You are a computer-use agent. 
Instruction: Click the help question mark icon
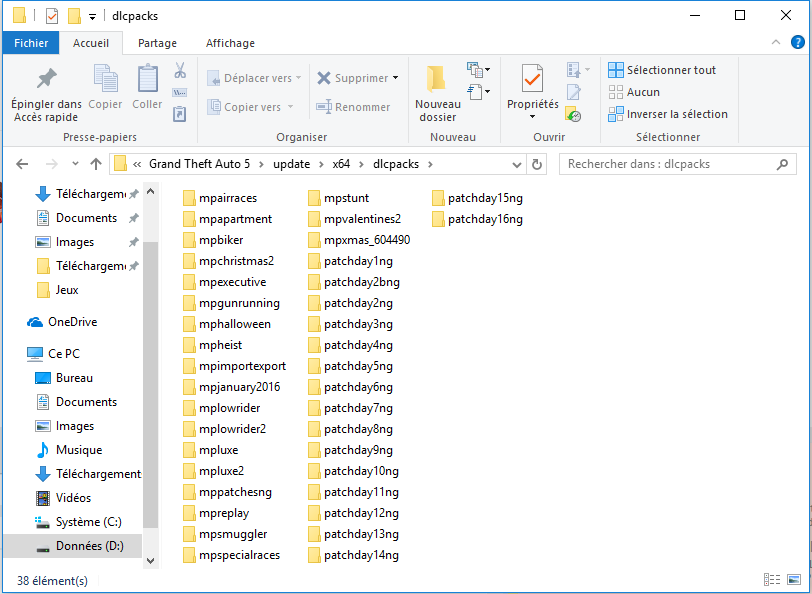tap(798, 42)
